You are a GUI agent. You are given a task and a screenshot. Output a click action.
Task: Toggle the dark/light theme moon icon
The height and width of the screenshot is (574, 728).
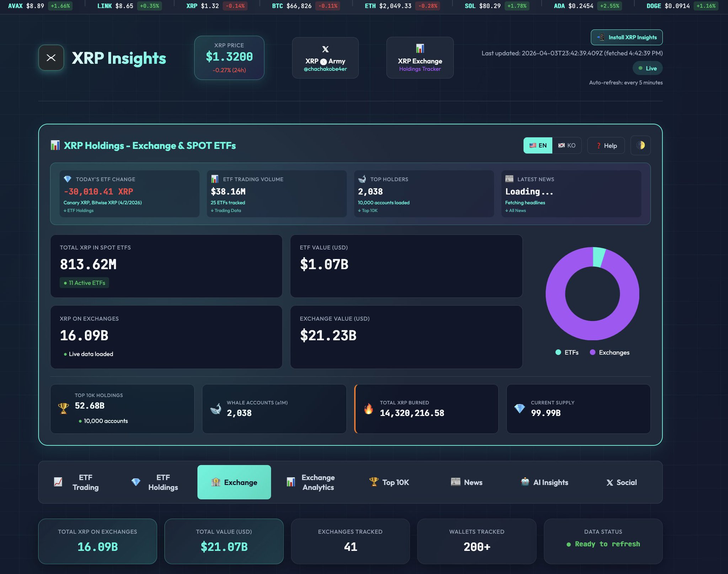click(x=640, y=145)
